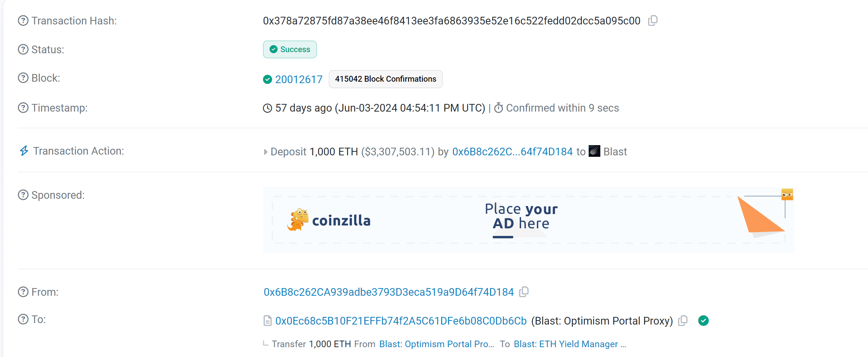Click the 415042 Block Confirmations badge
The image size is (868, 357).
tap(385, 79)
